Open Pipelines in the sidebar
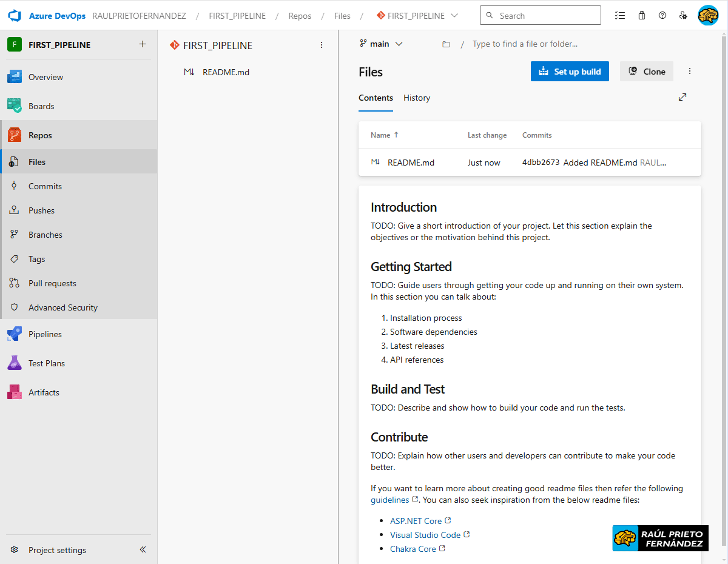 click(45, 334)
